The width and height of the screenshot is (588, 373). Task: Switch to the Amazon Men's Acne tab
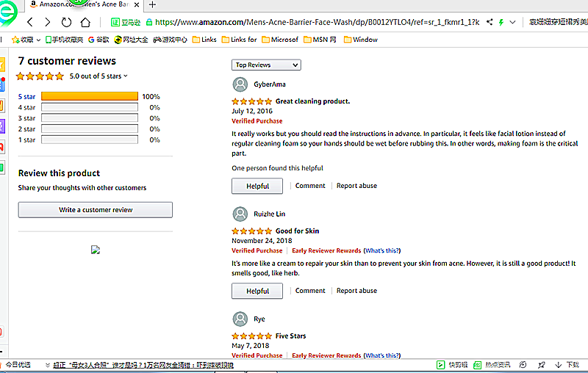coord(85,4)
